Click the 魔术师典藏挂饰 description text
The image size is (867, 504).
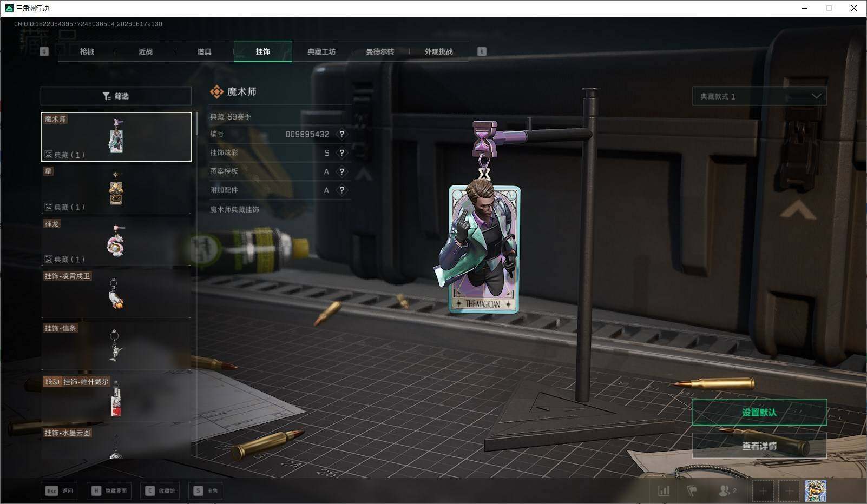coord(234,209)
